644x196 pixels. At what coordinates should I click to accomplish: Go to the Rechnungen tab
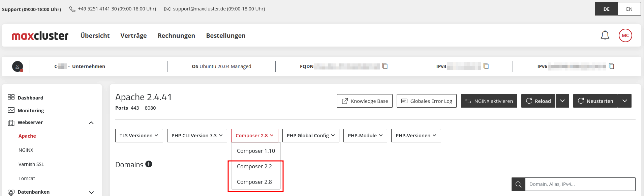pyautogui.click(x=176, y=35)
